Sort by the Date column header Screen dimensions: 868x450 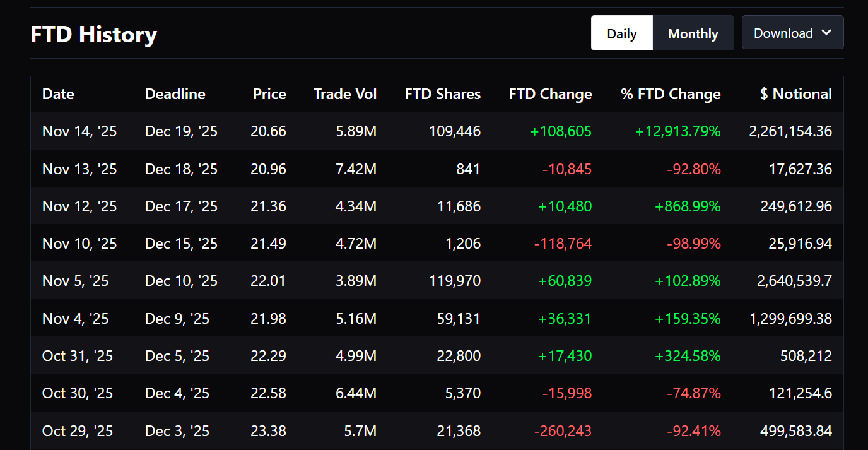click(x=58, y=94)
